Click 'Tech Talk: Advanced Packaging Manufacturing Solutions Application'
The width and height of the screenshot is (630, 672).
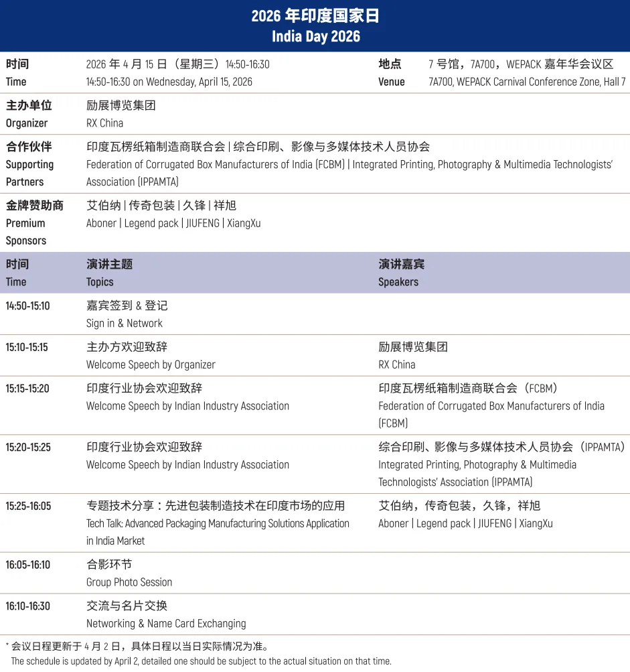(x=218, y=524)
